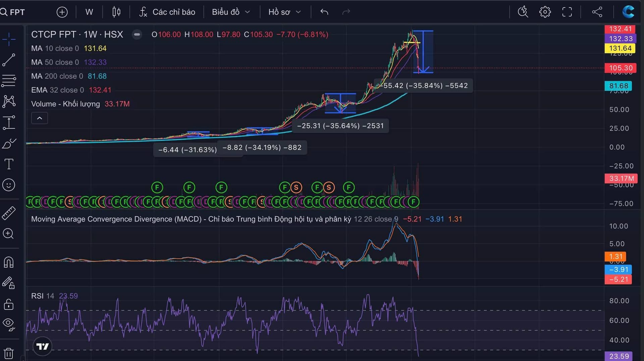Click the TradingView logo
The image size is (644, 361).
[x=43, y=346]
